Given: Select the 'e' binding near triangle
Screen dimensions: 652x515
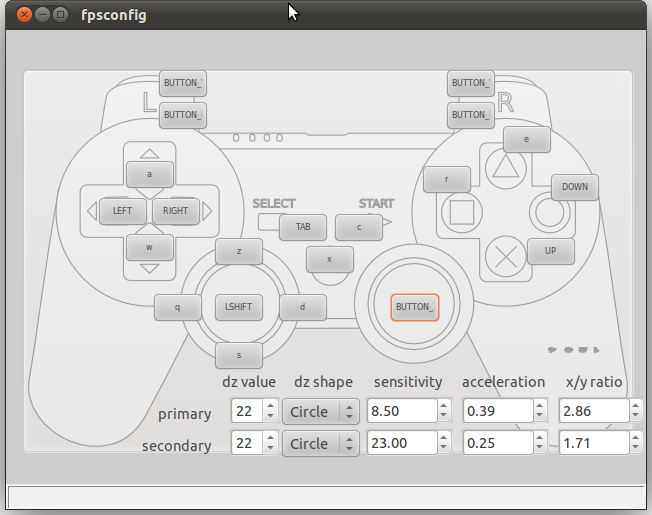Looking at the screenshot, I should point(526,139).
